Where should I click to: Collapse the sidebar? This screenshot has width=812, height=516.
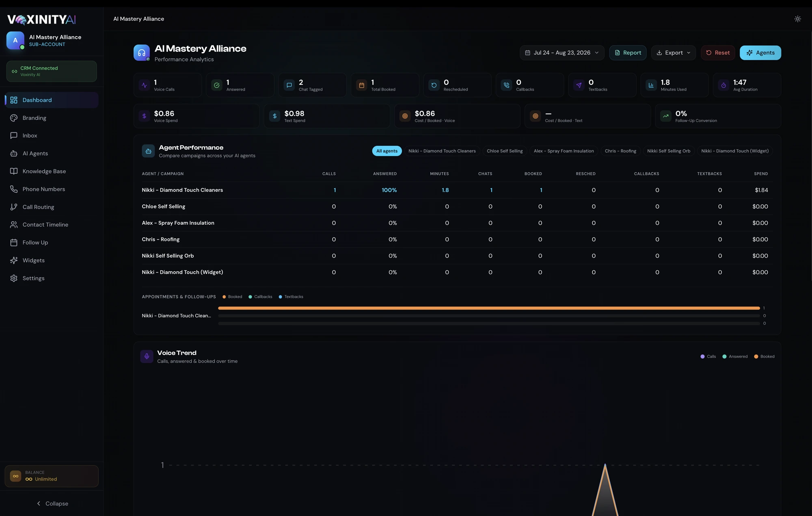[52, 503]
